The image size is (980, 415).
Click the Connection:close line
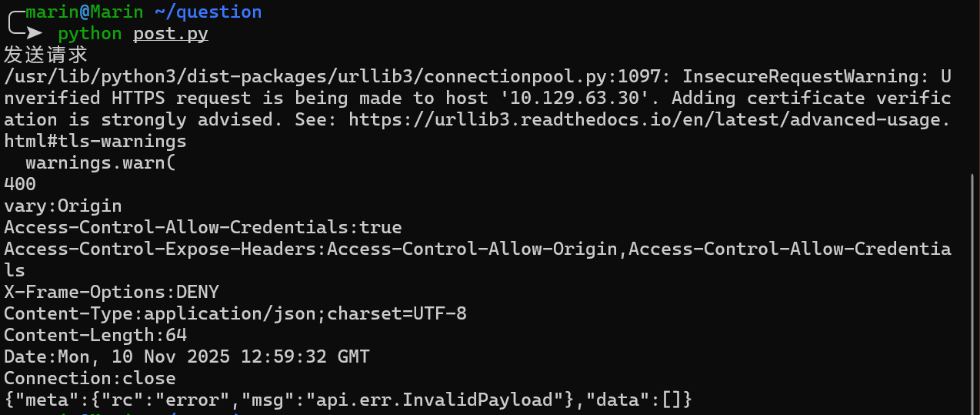click(x=90, y=379)
